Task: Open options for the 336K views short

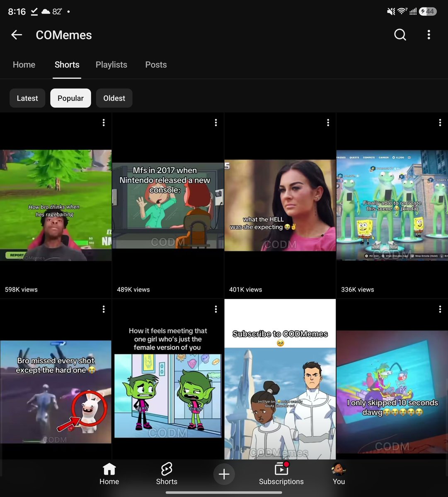Action: coord(440,123)
